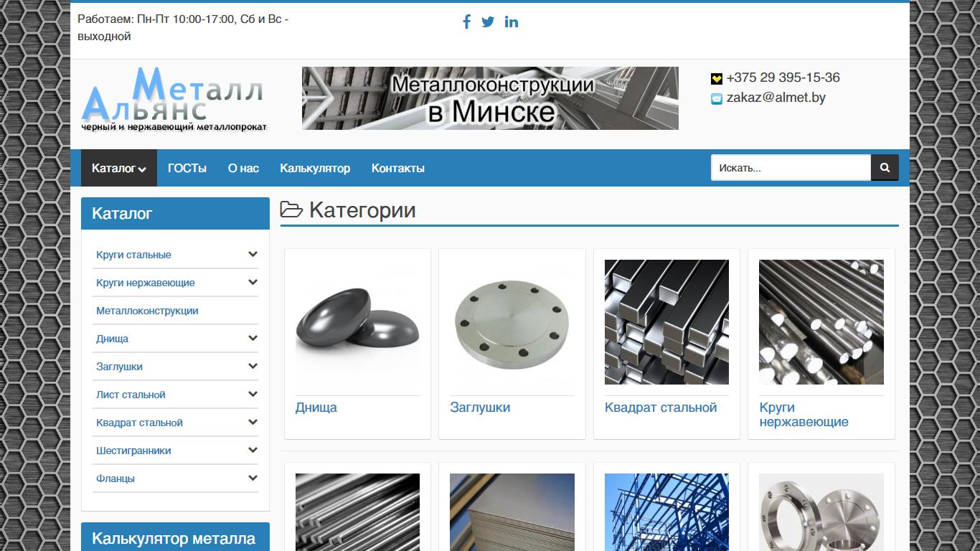The height and width of the screenshot is (551, 980).
Task: Click the blue email envelope icon
Action: [717, 99]
